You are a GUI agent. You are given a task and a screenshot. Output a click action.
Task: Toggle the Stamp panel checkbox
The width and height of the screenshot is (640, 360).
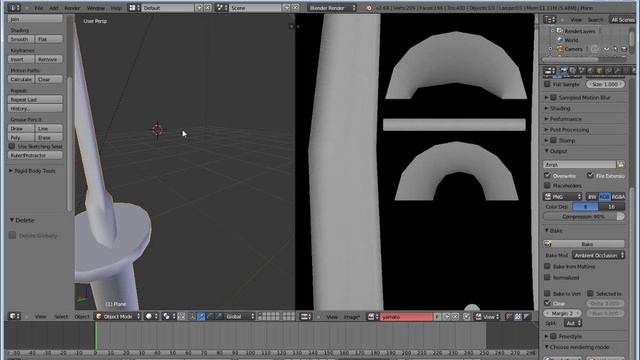coord(553,140)
